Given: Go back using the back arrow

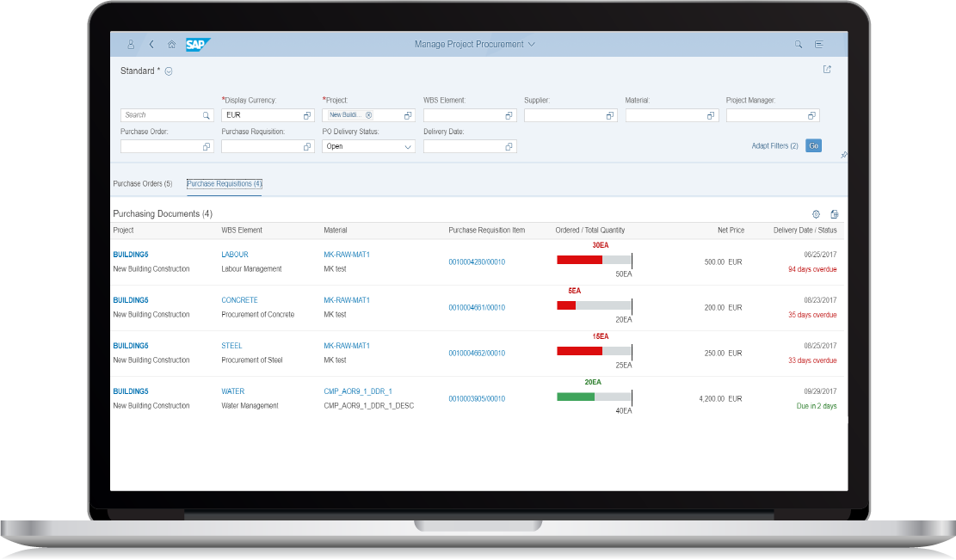Looking at the screenshot, I should pos(151,45).
